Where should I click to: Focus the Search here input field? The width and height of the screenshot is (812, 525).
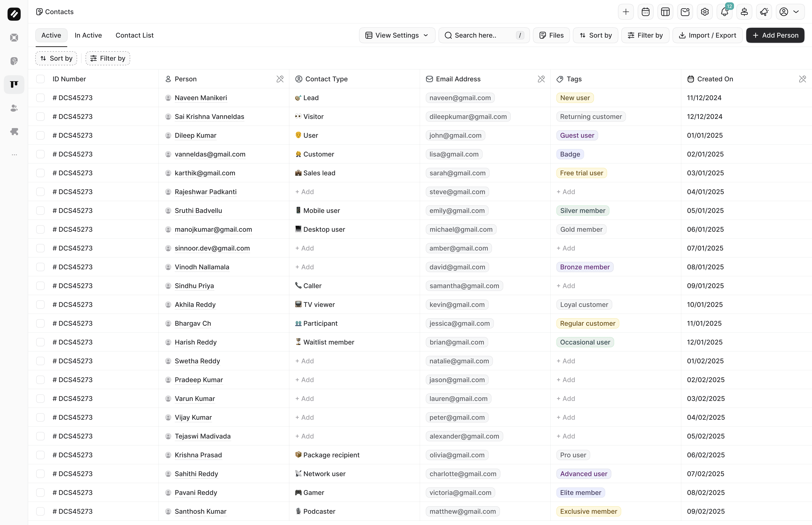[x=484, y=35]
